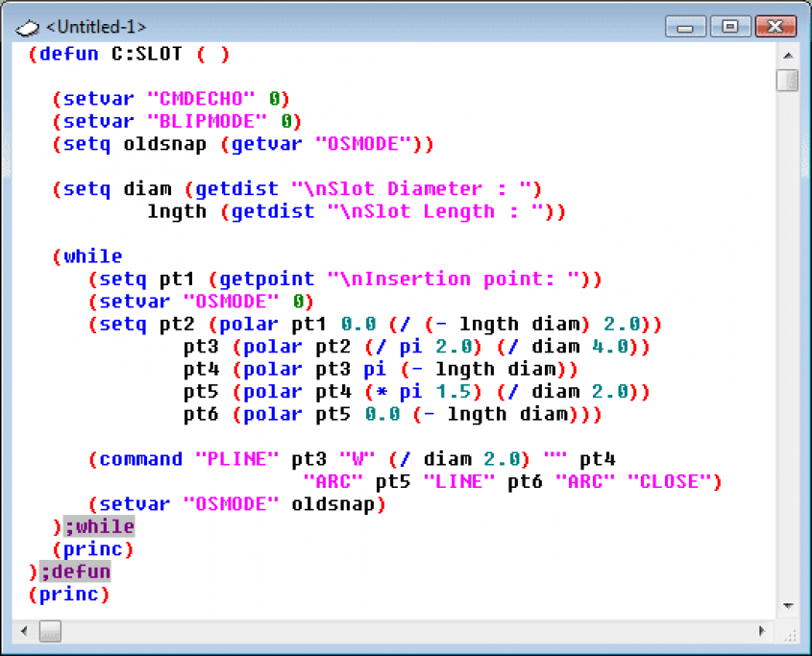Minimize the Untitled-1 editor window
This screenshot has width=812, height=656.
[685, 26]
